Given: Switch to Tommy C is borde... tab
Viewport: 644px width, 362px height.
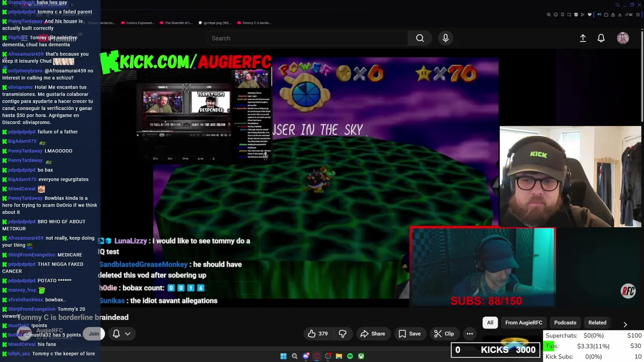Looking at the screenshot, I should [254, 23].
